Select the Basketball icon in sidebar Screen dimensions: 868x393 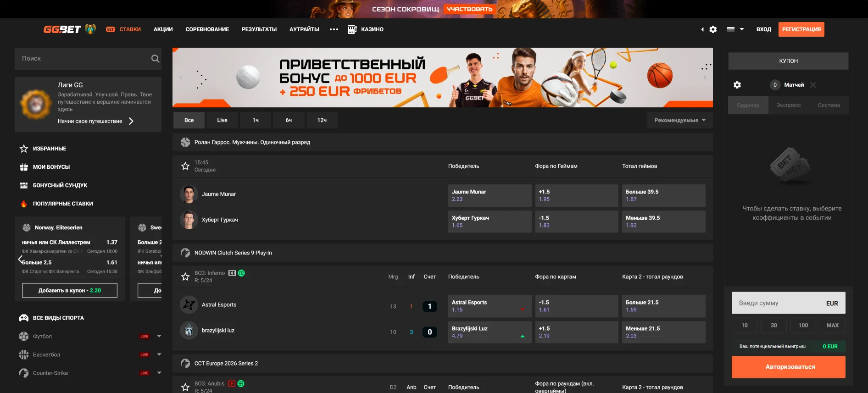(24, 354)
